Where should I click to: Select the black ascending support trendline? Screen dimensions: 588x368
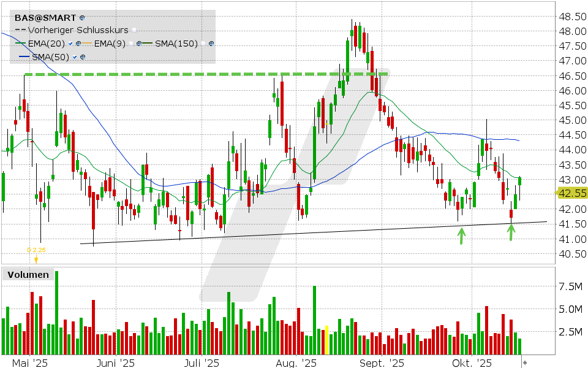pos(306,233)
